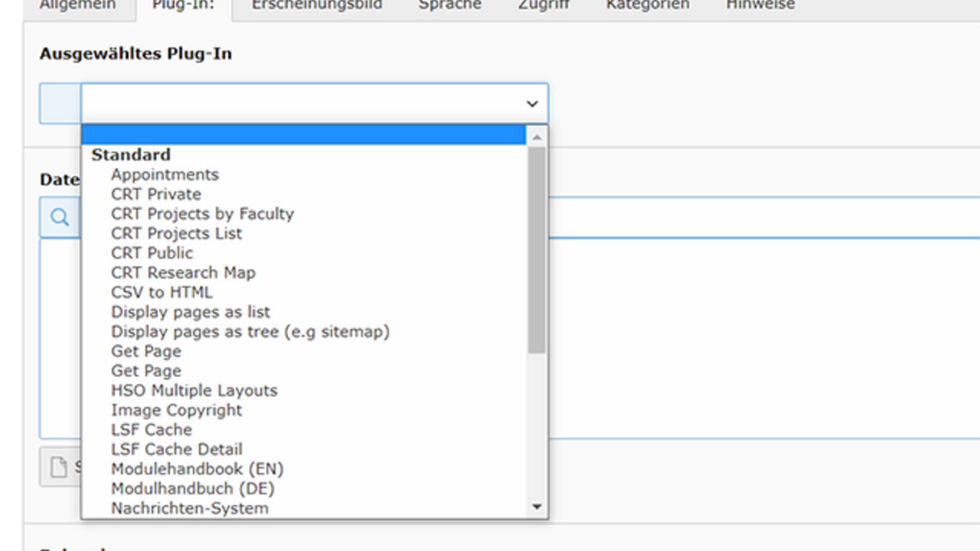Image resolution: width=980 pixels, height=551 pixels.
Task: Expand the plug-in dropdown chevron
Action: pos(532,104)
